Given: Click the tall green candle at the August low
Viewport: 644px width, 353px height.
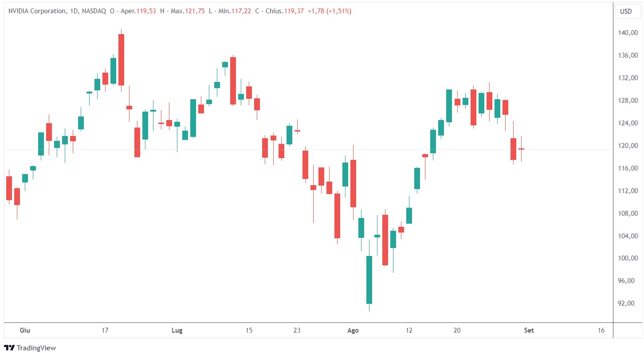Looking at the screenshot, I should pyautogui.click(x=369, y=279).
